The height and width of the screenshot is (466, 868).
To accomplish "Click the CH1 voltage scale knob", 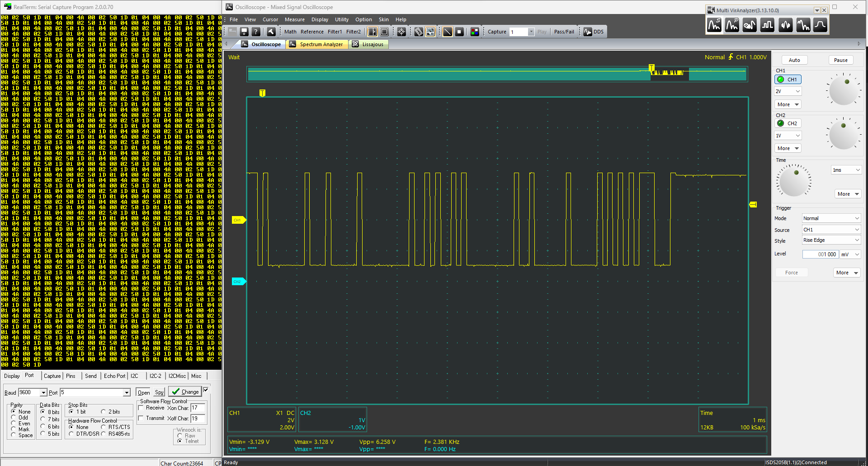I will (844, 90).
